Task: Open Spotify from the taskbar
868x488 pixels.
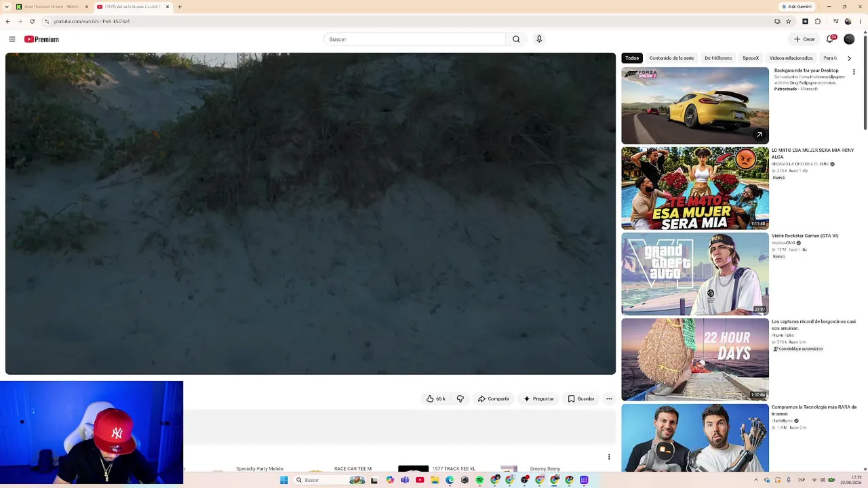Action: (479, 480)
